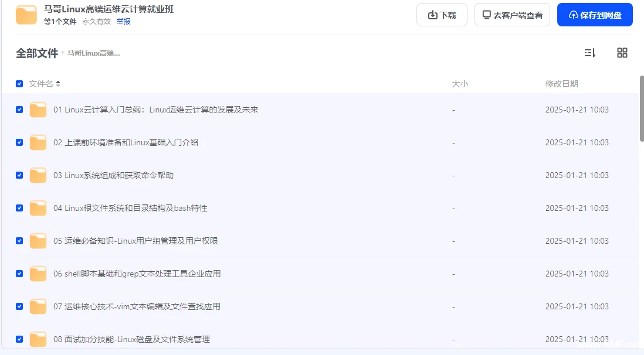Screen dimensions: 644x355
Task: Click the shared folder icon at top
Action: pos(26,15)
